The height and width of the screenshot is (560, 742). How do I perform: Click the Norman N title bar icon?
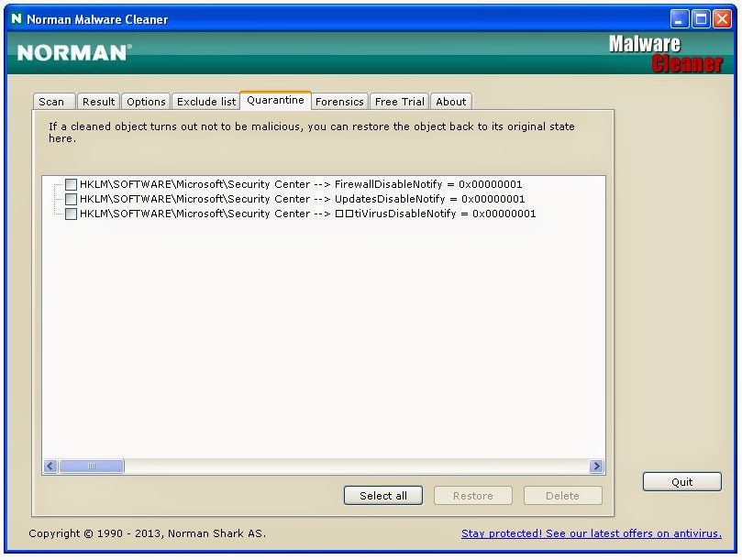point(17,19)
